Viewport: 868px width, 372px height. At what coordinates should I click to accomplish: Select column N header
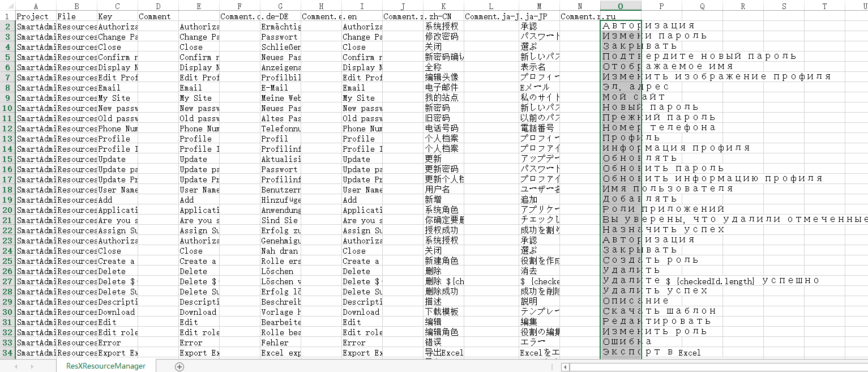pyautogui.click(x=580, y=6)
